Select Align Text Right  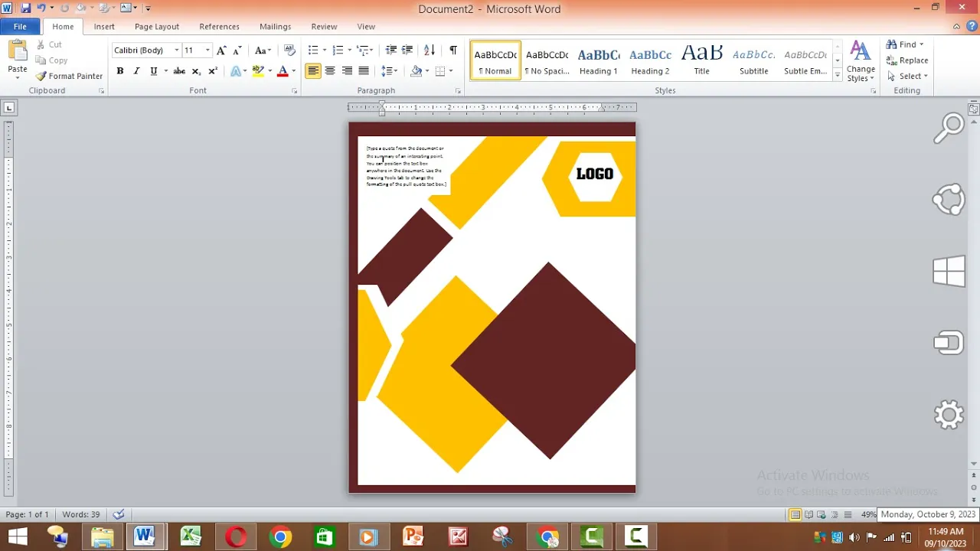347,71
